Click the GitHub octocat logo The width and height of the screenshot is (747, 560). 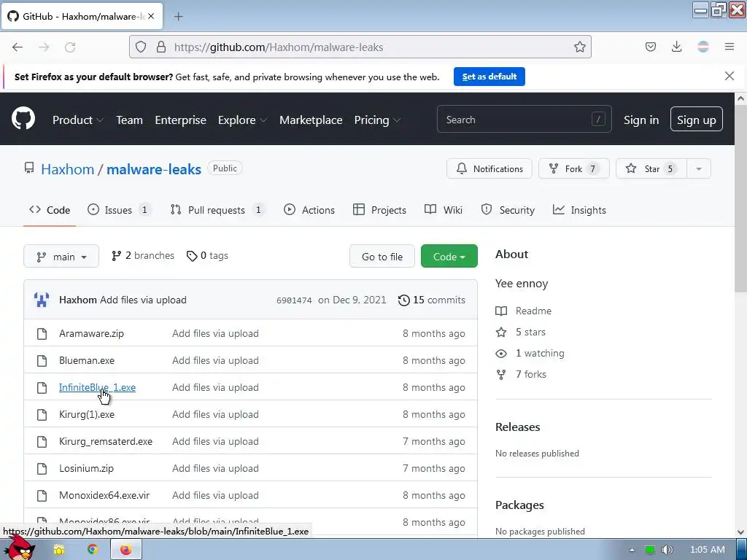click(23, 119)
